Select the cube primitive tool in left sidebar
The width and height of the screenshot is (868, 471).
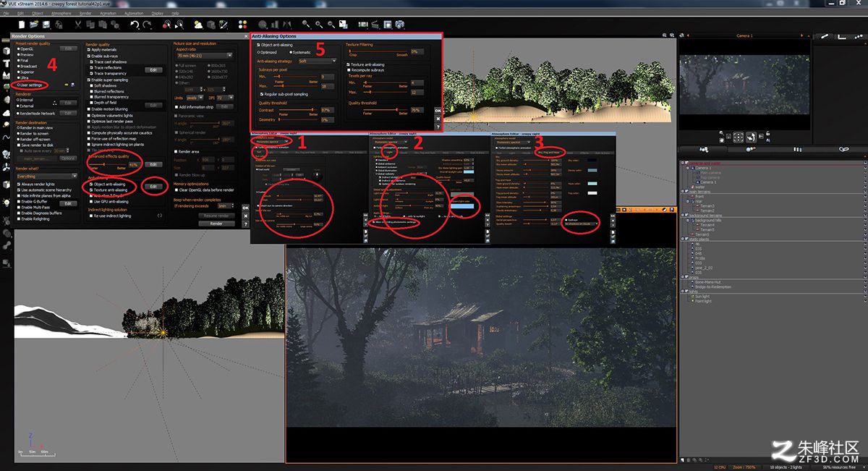[x=7, y=51]
